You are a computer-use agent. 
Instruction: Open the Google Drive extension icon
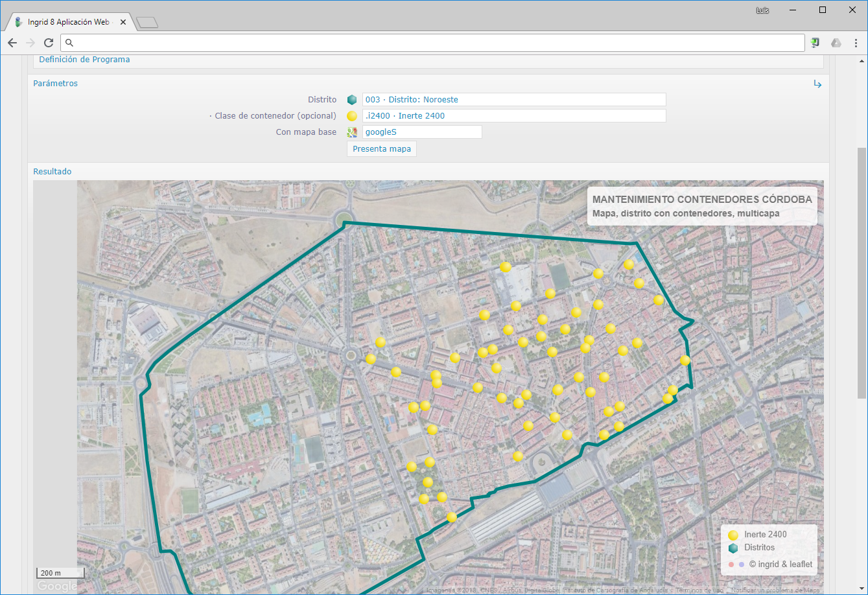coord(836,43)
